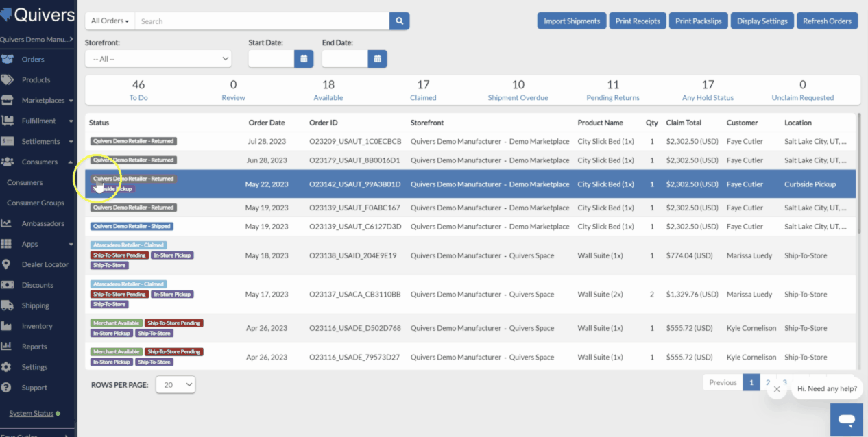
Task: Open the End Date calendar picker
Action: click(x=377, y=59)
